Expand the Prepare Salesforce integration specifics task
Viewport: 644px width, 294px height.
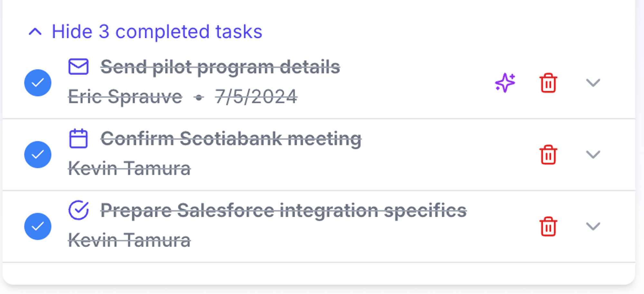[x=593, y=226]
